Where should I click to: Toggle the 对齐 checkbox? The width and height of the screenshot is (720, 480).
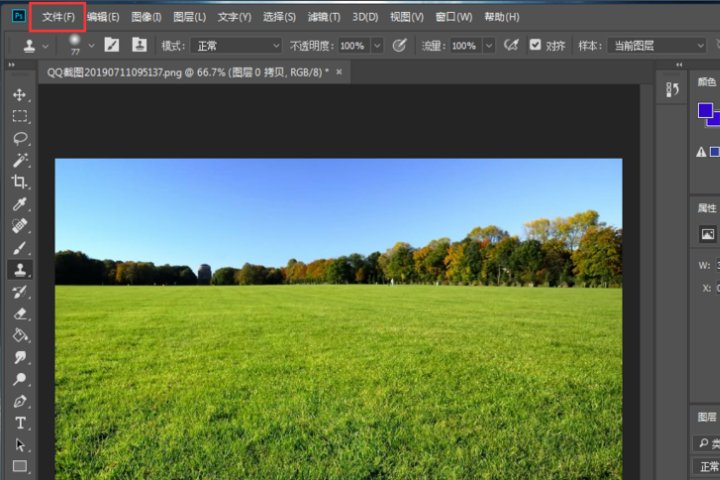(535, 45)
